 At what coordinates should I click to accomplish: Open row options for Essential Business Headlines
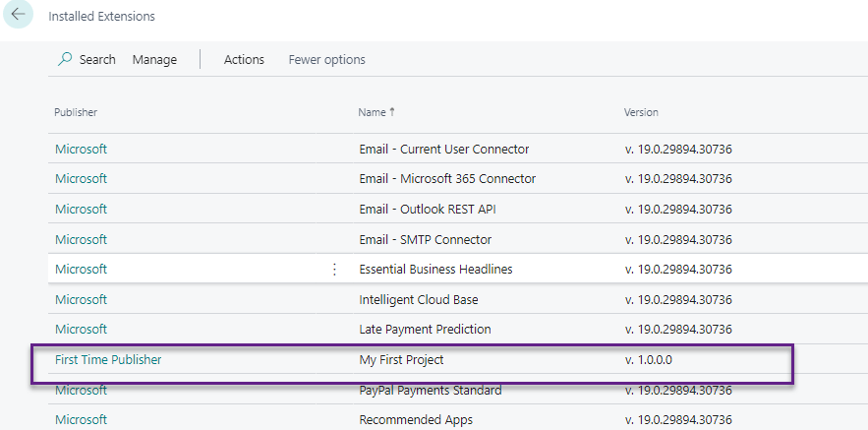point(334,270)
